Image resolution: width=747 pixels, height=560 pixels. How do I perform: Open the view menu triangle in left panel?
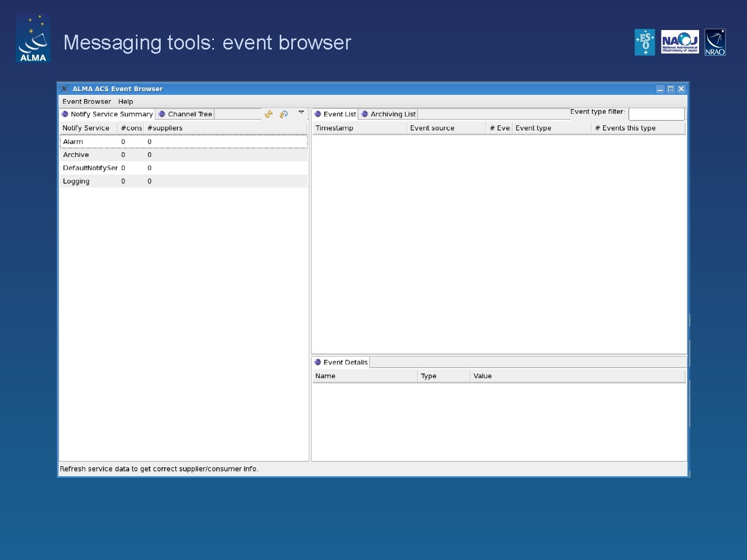point(301,112)
